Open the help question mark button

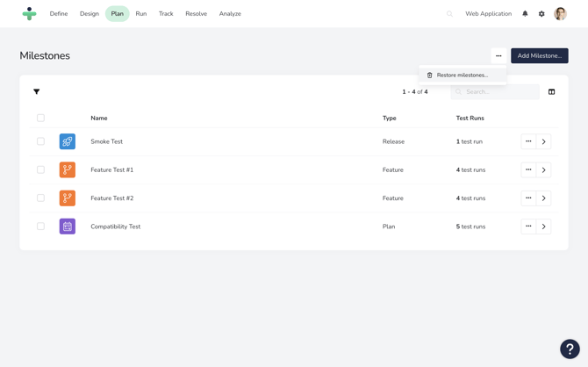[x=570, y=349]
